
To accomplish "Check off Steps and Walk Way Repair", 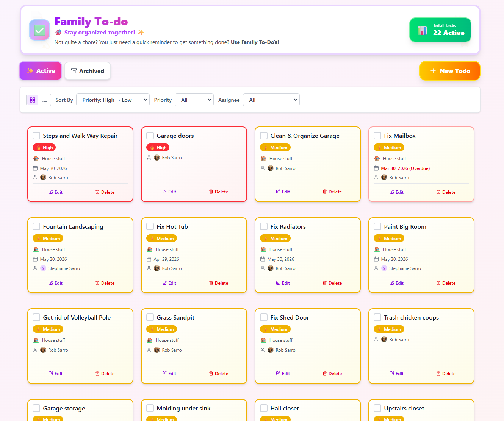I will [36, 136].
